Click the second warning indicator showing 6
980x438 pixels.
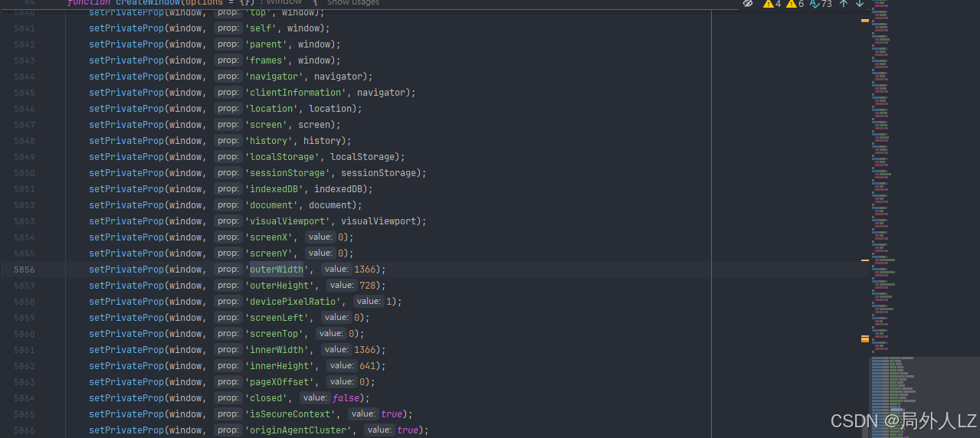(795, 4)
